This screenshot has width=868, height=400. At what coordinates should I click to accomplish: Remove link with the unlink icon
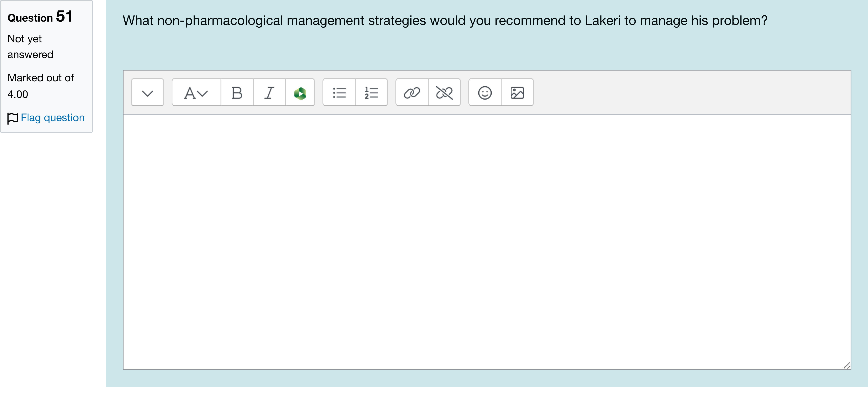tap(444, 93)
